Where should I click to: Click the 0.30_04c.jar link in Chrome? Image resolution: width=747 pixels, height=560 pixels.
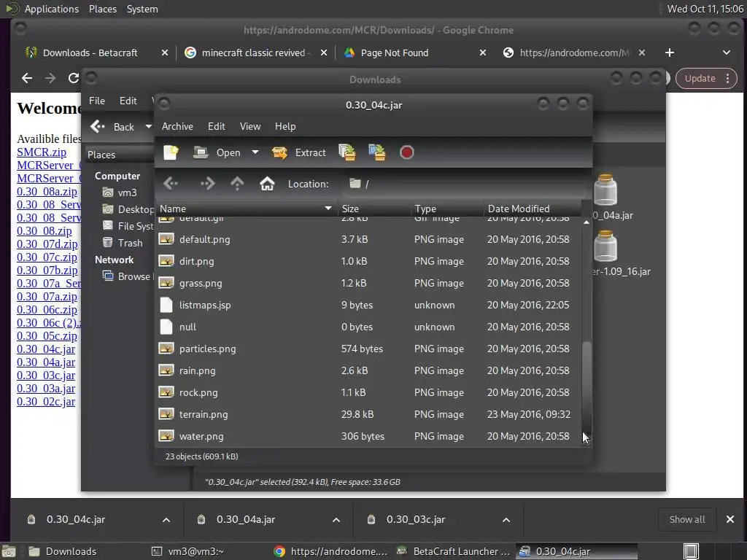(46, 349)
